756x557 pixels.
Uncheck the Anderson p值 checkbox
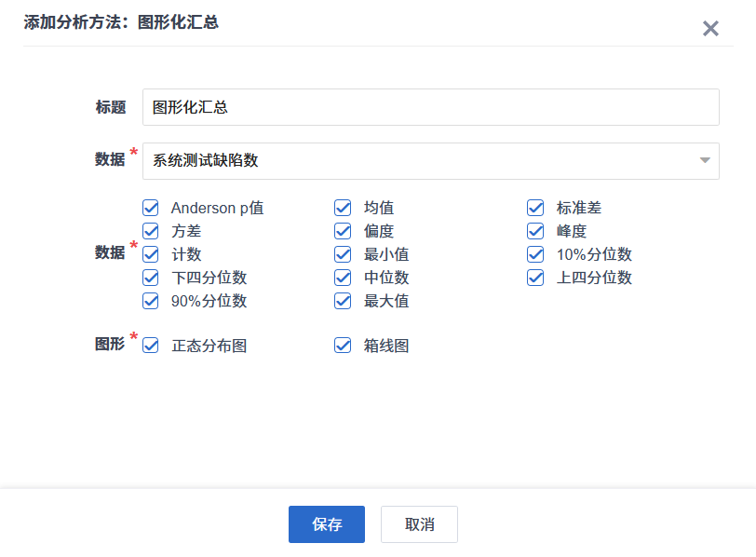[151, 208]
